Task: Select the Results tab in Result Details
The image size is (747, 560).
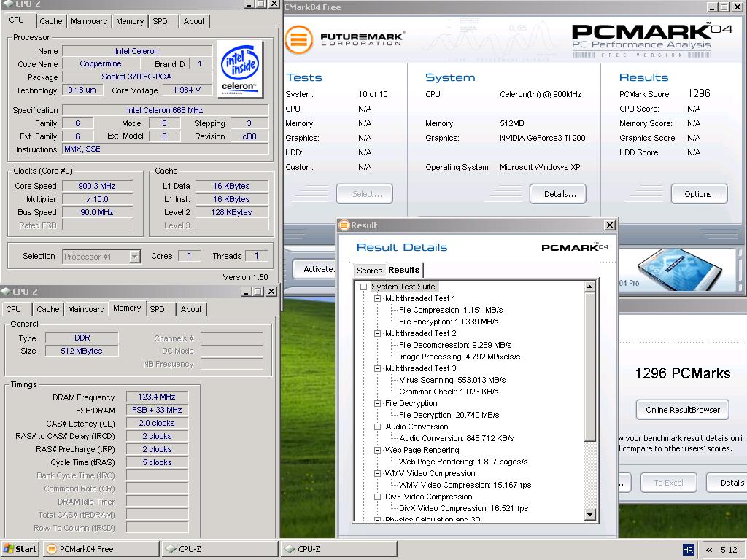Action: click(x=404, y=270)
